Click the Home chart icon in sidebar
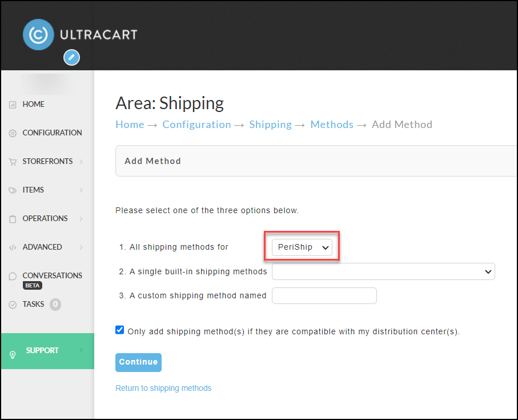Image resolution: width=518 pixels, height=420 pixels. (x=13, y=105)
